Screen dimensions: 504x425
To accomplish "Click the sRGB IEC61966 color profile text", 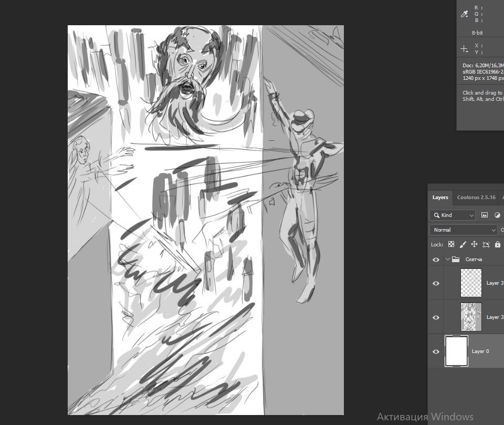I will pyautogui.click(x=483, y=72).
